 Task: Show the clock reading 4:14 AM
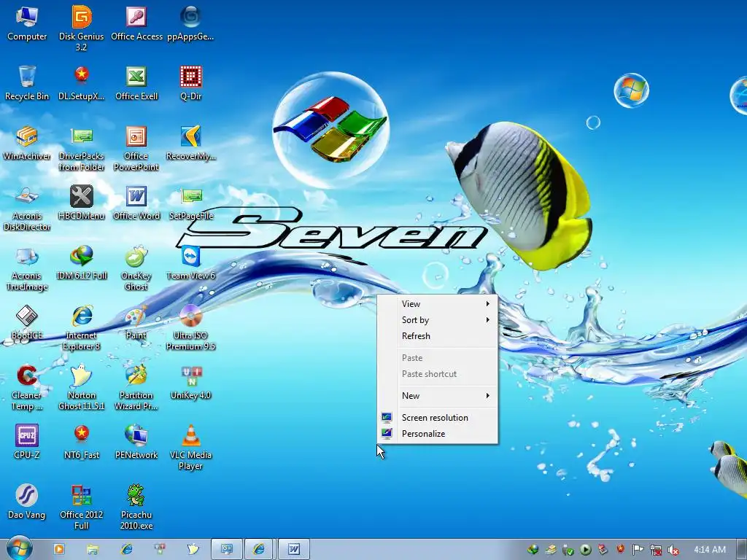(x=709, y=550)
